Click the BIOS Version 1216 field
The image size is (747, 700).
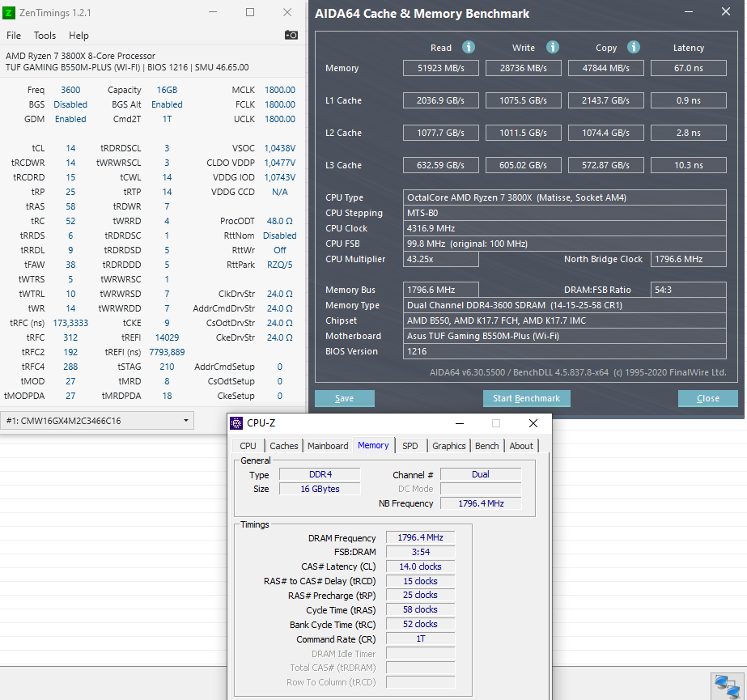[x=565, y=351]
